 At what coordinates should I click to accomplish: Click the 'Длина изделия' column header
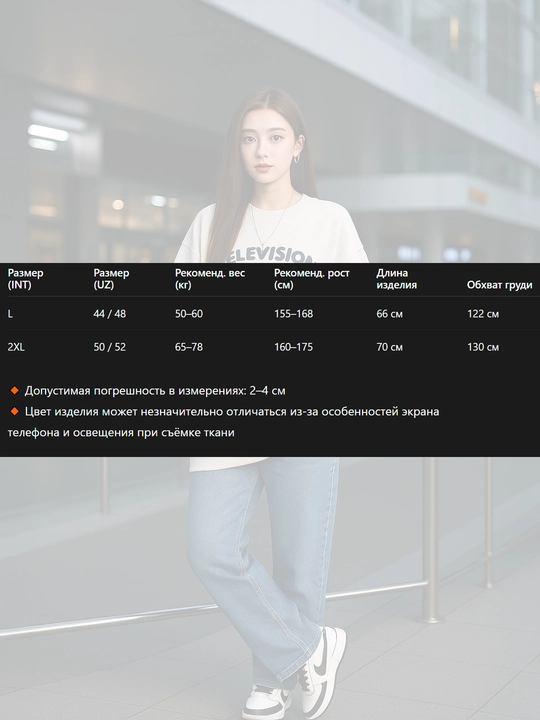397,279
